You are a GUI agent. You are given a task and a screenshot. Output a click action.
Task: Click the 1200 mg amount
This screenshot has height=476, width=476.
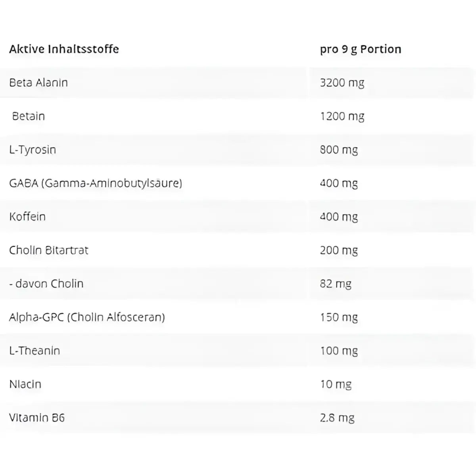(x=342, y=116)
